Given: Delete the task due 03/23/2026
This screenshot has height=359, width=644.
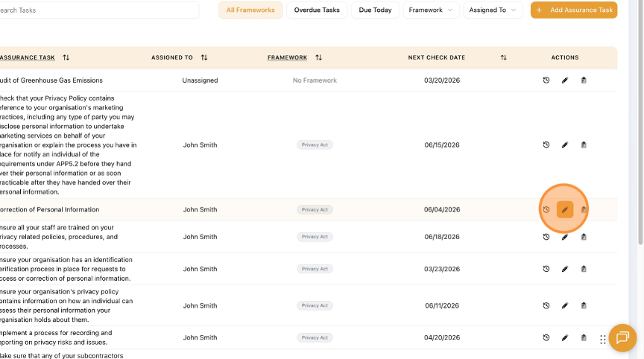Looking at the screenshot, I should click(584, 269).
